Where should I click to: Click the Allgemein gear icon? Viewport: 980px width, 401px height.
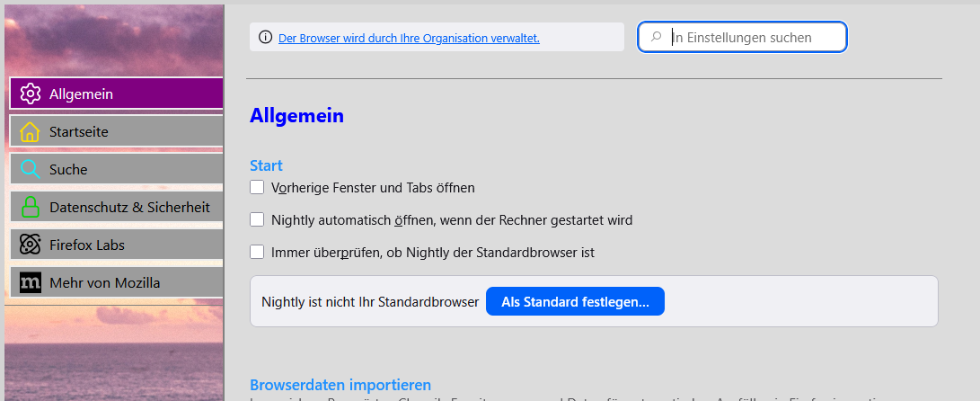tap(31, 94)
